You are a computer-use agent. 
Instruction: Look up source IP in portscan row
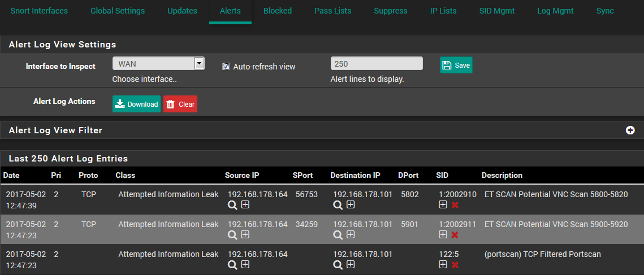tap(232, 265)
